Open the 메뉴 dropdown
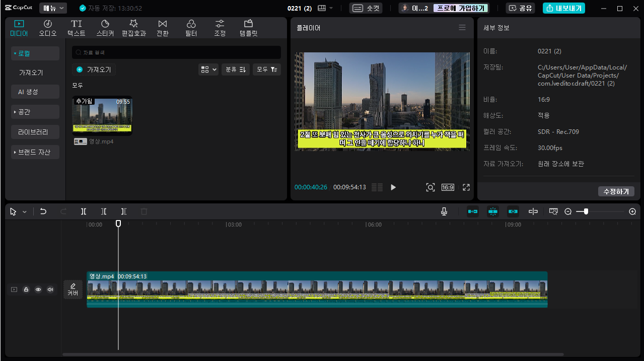This screenshot has height=361, width=644. pos(53,8)
